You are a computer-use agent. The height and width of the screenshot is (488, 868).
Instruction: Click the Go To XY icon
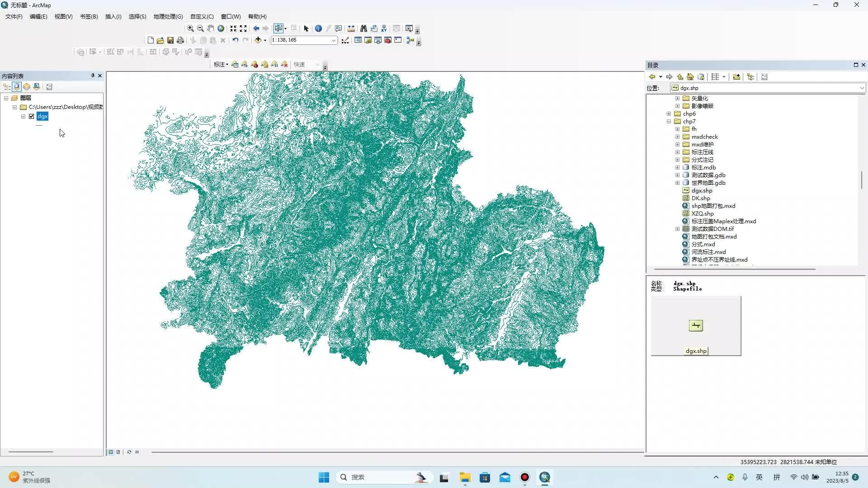point(384,28)
